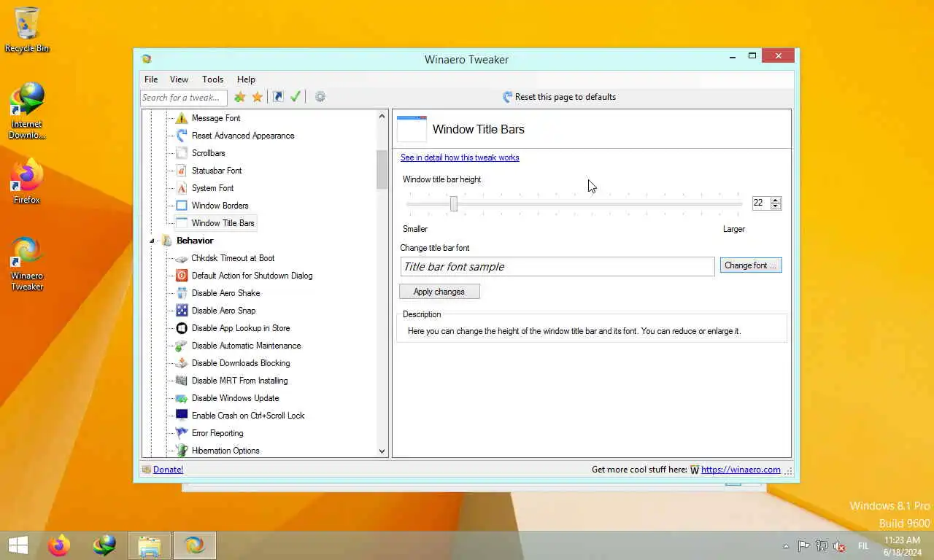Select Hibernation Options tree item
The width and height of the screenshot is (934, 560).
(225, 451)
